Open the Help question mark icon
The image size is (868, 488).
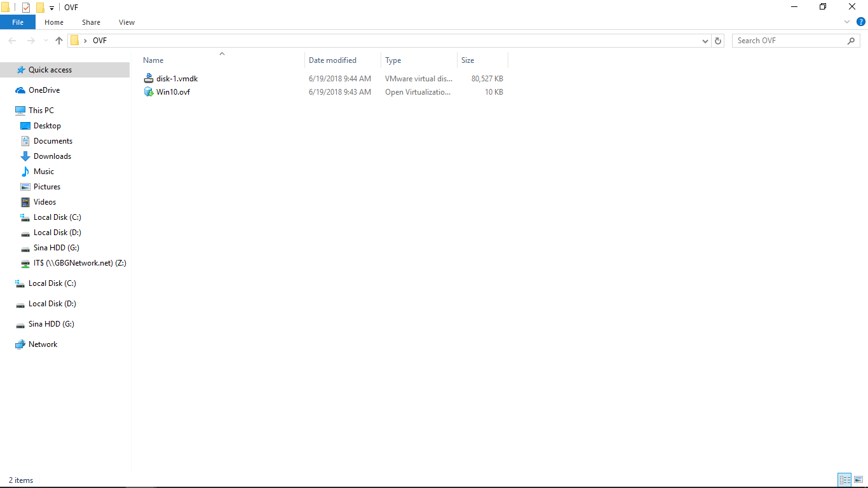click(x=861, y=22)
